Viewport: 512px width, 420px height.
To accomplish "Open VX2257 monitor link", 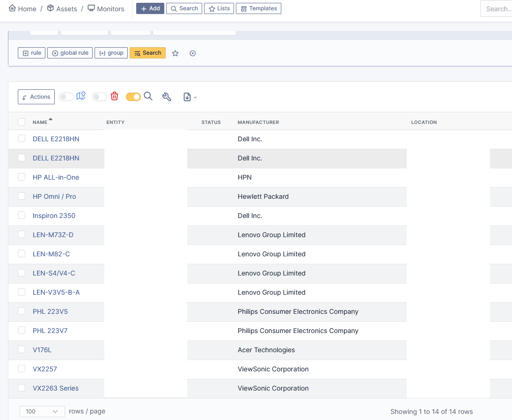I will click(45, 369).
